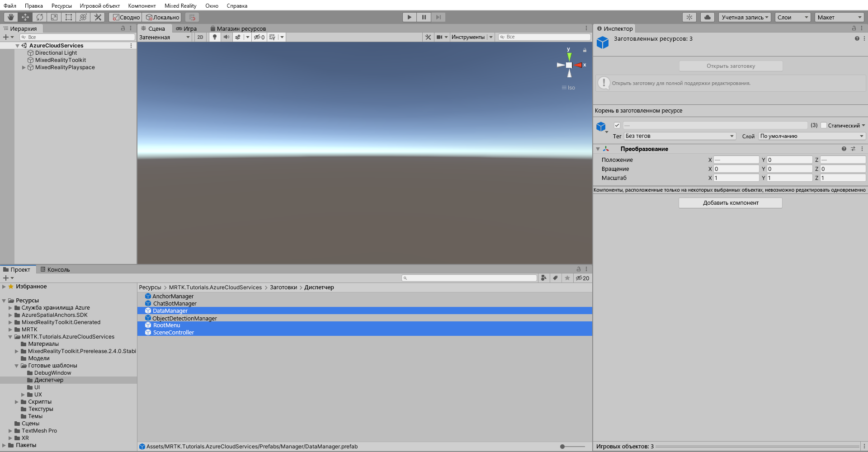868x452 pixels.
Task: Save project search as favorite star
Action: tap(567, 278)
